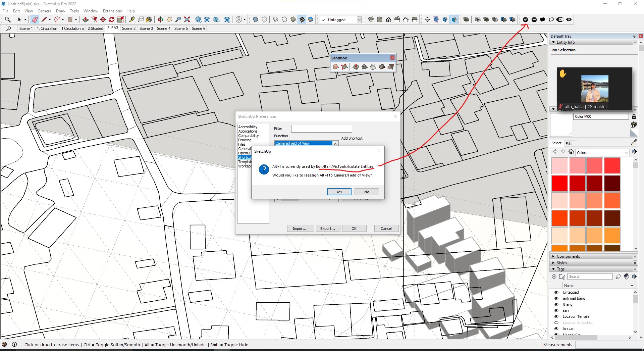Click Cancel in SketchUp Preferences
Image resolution: width=644 pixels, height=351 pixels.
pyautogui.click(x=386, y=229)
